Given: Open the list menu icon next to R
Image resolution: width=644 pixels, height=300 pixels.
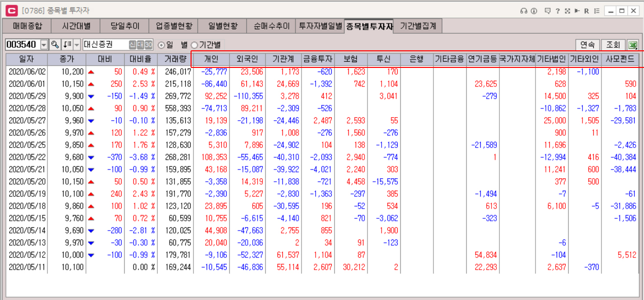Looking at the screenshot, I should point(597,11).
